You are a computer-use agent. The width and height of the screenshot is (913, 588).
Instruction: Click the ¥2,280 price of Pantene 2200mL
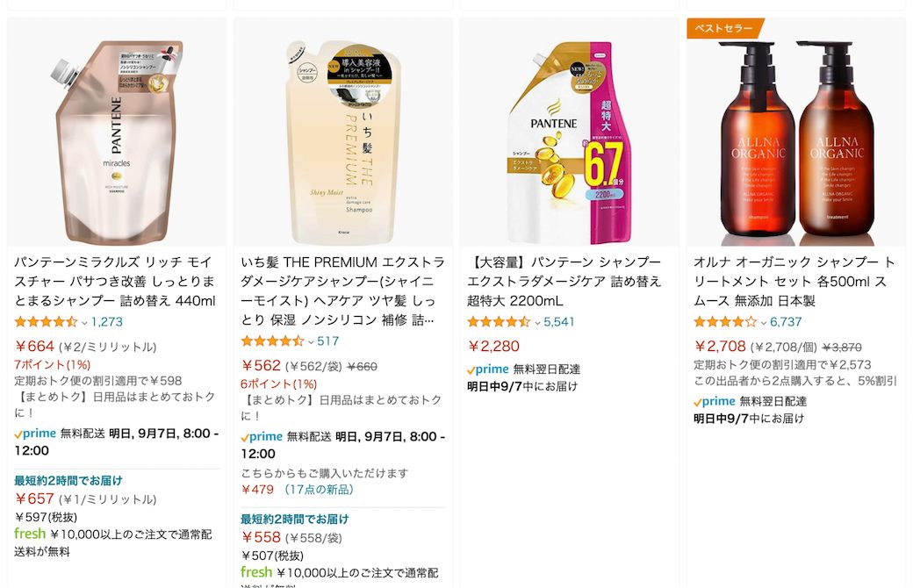pos(493,347)
